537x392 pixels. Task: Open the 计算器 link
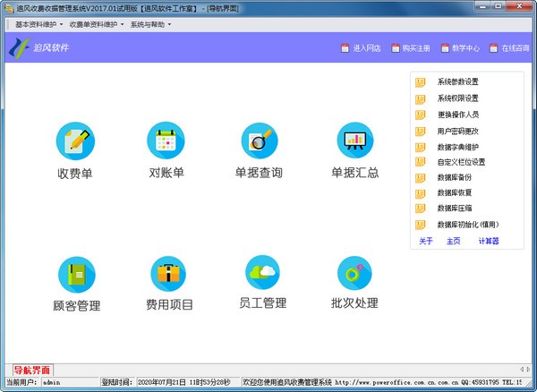[x=488, y=241]
